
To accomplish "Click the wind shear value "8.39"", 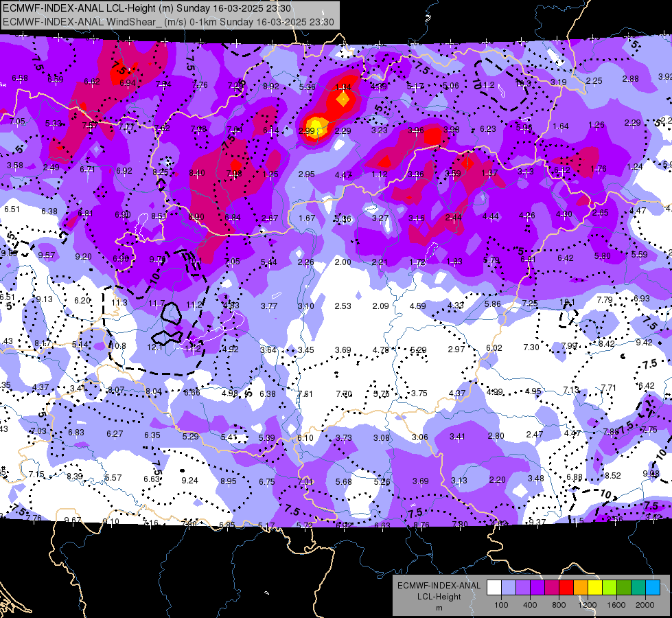I will (x=75, y=477).
